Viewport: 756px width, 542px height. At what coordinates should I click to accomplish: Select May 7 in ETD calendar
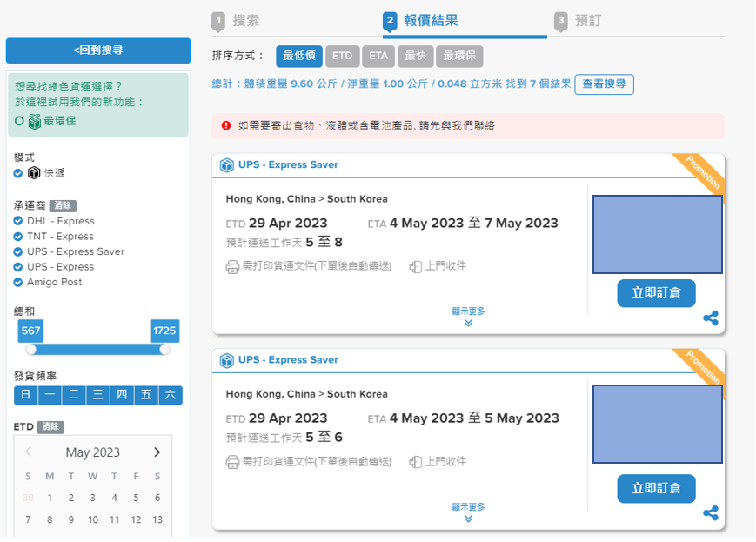point(28,520)
